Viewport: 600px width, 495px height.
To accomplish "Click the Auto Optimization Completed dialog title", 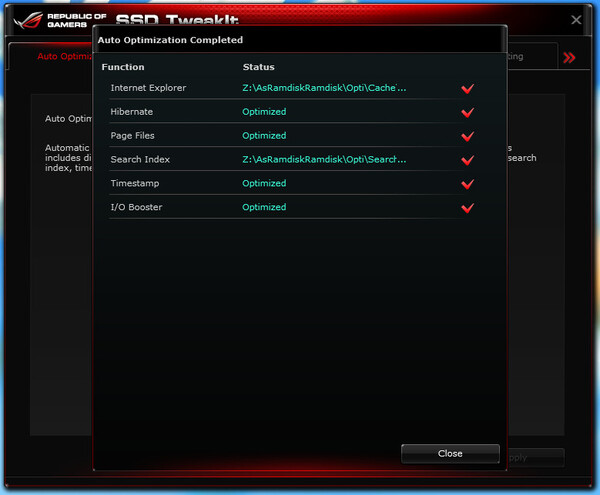I will pos(170,40).
